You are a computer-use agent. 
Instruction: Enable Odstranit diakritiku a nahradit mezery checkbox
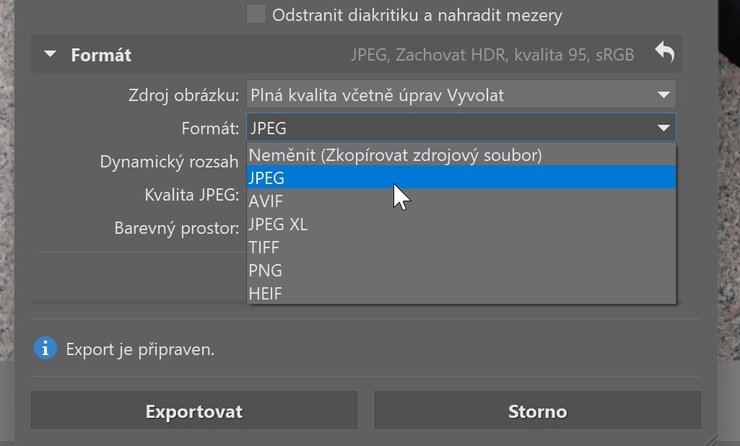pos(256,15)
